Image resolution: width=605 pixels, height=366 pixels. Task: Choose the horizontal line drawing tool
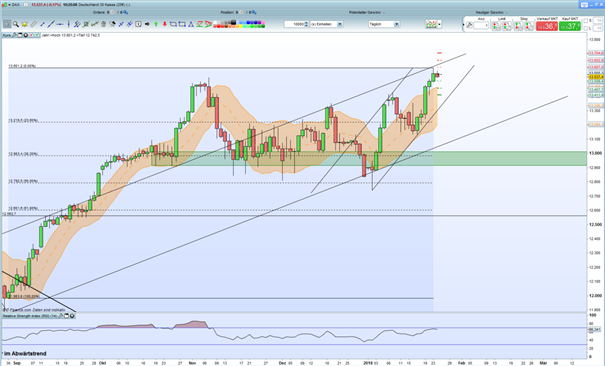60,24
